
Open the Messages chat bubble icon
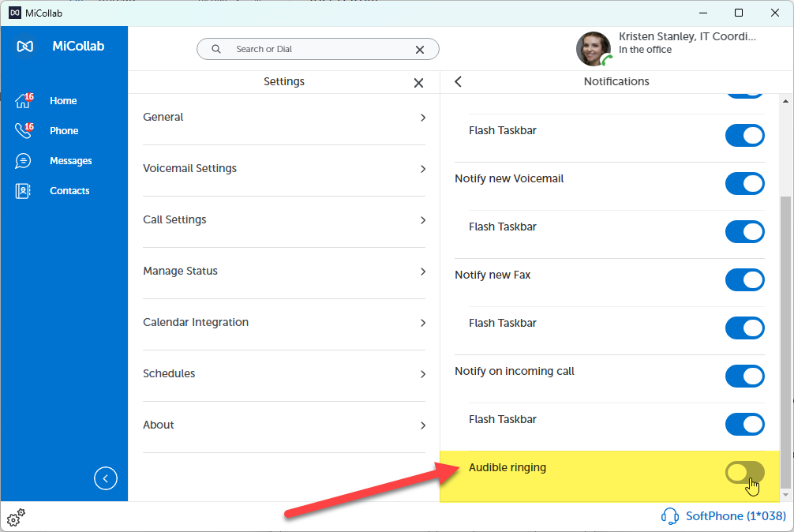[23, 161]
